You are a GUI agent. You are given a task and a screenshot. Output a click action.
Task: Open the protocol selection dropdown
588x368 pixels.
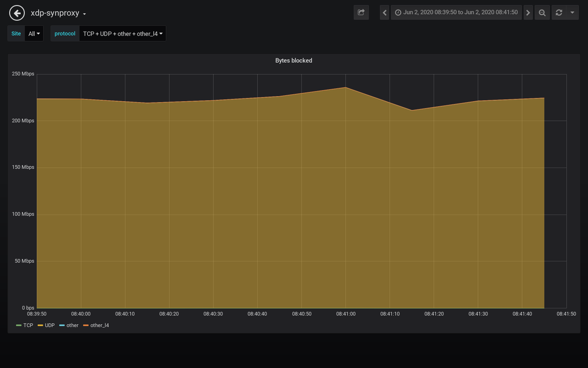coord(122,33)
